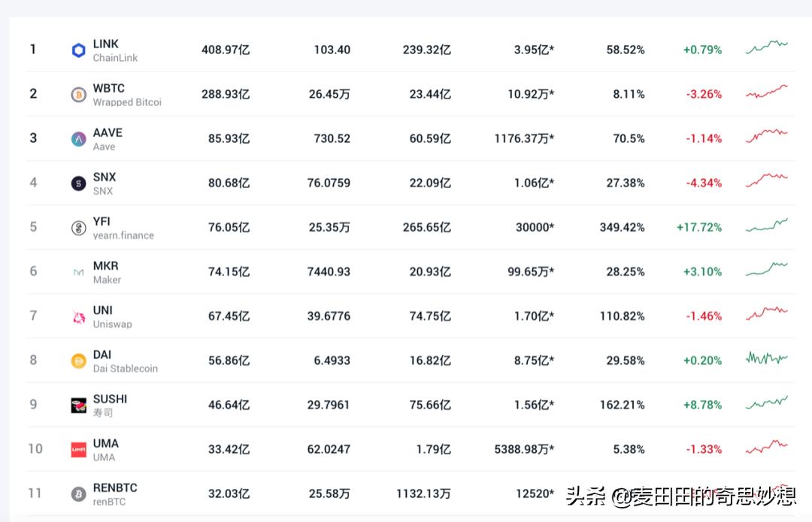Open the YFI price trend sparkline
Image resolution: width=812 pixels, height=522 pixels.
(x=766, y=226)
